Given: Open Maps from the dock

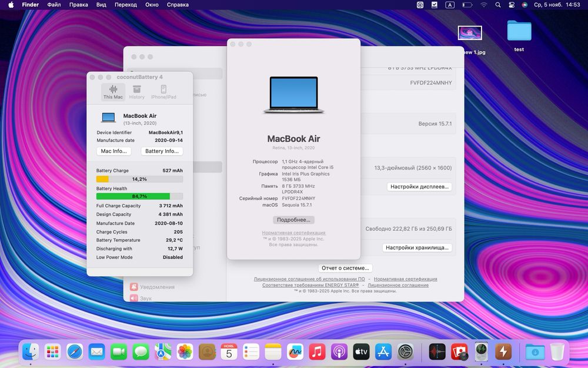Looking at the screenshot, I should [163, 352].
